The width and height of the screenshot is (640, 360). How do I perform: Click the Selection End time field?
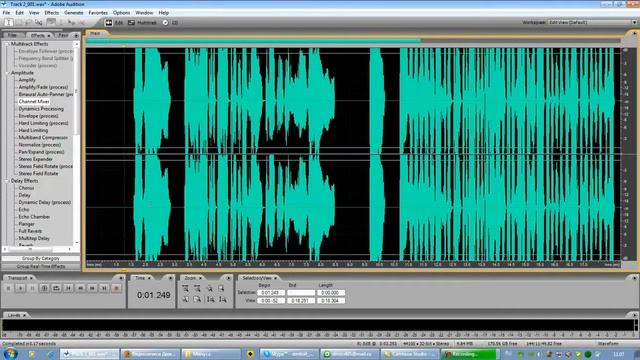tap(301, 293)
